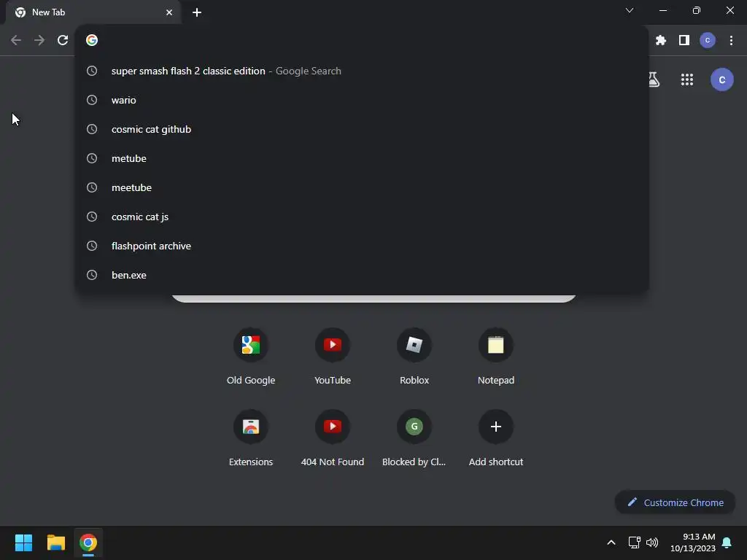
Task: Select the flashpoint archive suggestion
Action: pos(362,246)
